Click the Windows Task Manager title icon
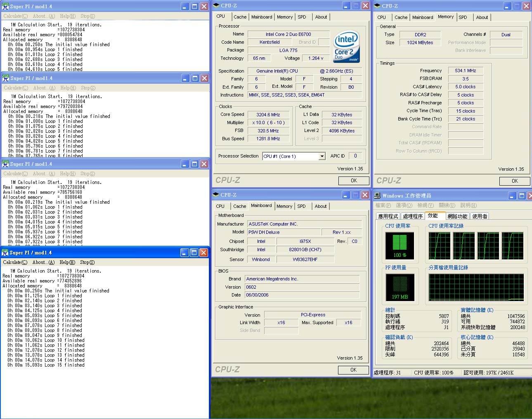The image size is (532, 419). tap(377, 195)
